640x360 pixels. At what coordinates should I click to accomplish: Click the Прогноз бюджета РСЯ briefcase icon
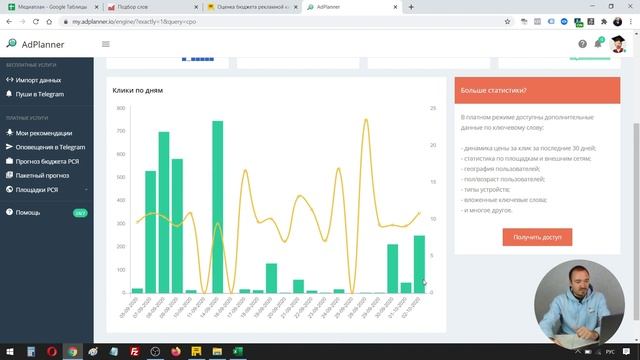pos(9,161)
